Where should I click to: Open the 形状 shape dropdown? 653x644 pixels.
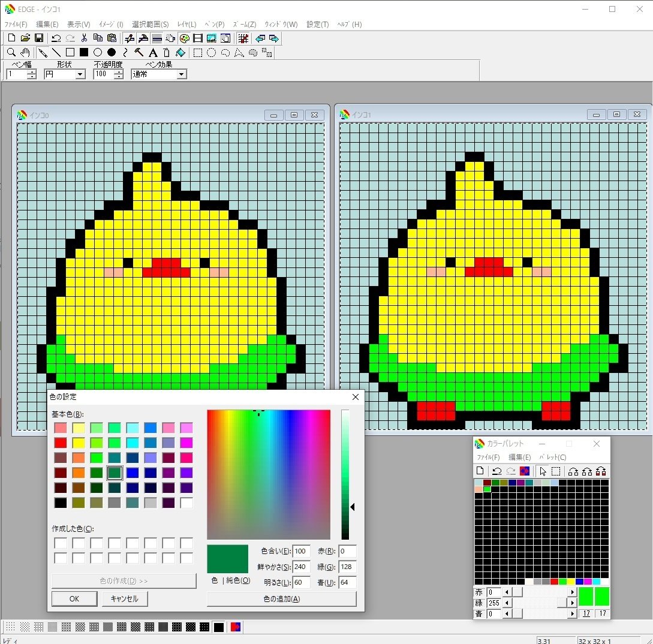80,74
